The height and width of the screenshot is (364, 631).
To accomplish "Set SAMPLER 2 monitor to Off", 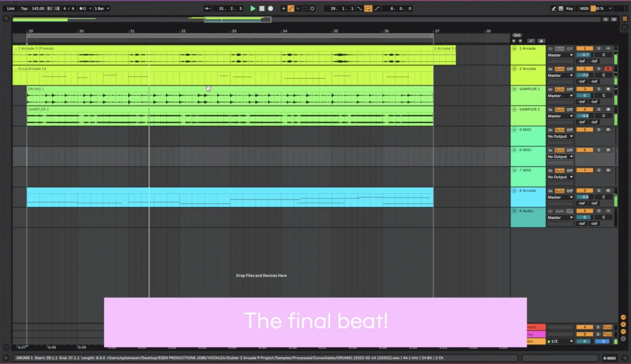I will [569, 109].
